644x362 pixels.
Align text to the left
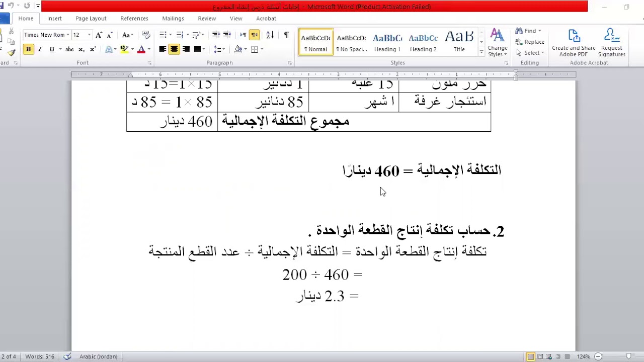tap(163, 49)
